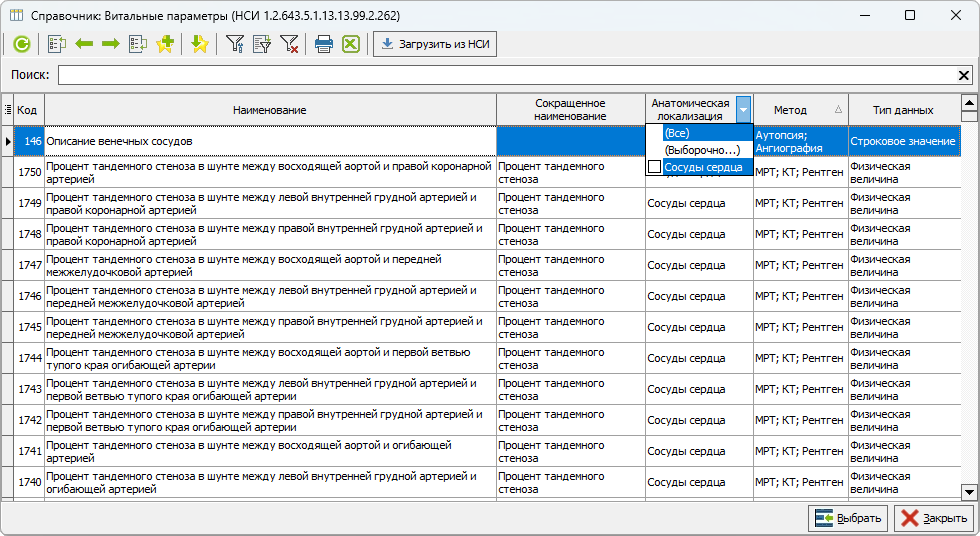Click the filter-by-list funnel icon
Image resolution: width=980 pixels, height=536 pixels.
point(262,44)
